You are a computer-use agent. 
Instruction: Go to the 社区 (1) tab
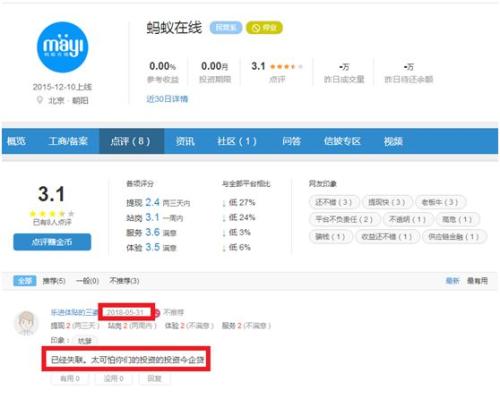(x=237, y=141)
